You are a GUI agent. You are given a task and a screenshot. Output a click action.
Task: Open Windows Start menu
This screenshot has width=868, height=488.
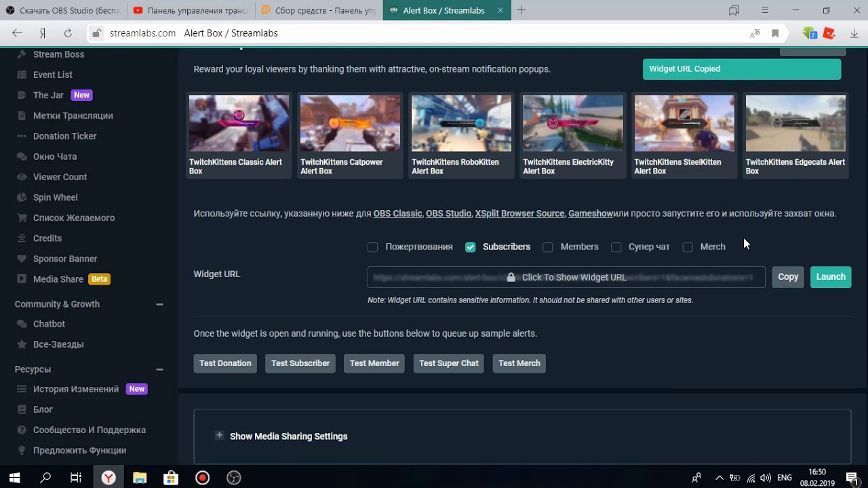coord(15,478)
